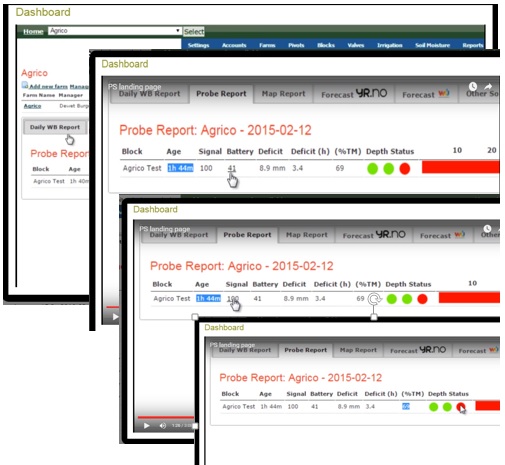The image size is (505, 465).
Task: Click the share arrow icon
Action: pyautogui.click(x=488, y=86)
